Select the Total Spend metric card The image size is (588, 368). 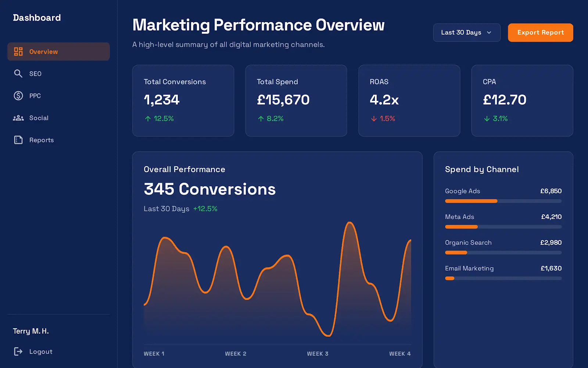pyautogui.click(x=296, y=100)
